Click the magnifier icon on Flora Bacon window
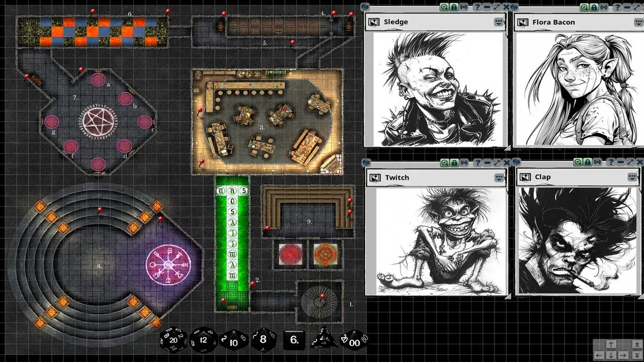 pos(584,7)
